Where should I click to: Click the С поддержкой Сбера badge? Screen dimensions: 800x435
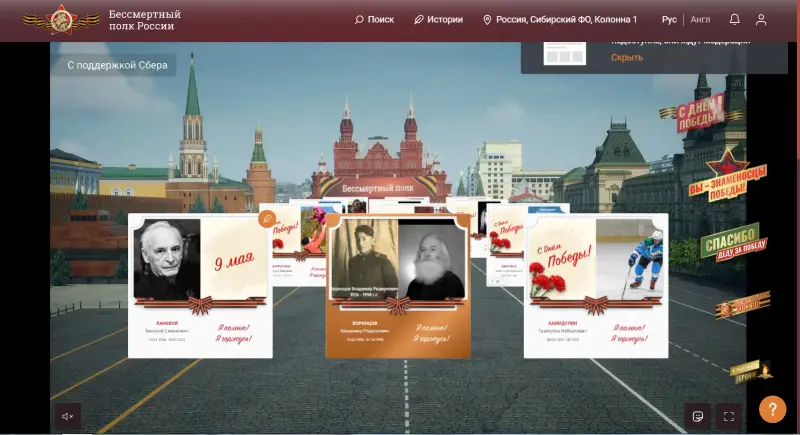click(117, 65)
